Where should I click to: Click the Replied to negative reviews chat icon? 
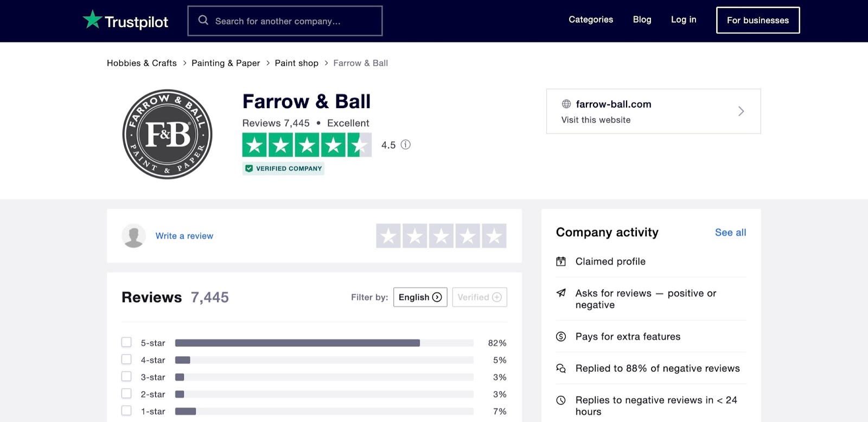(x=561, y=368)
